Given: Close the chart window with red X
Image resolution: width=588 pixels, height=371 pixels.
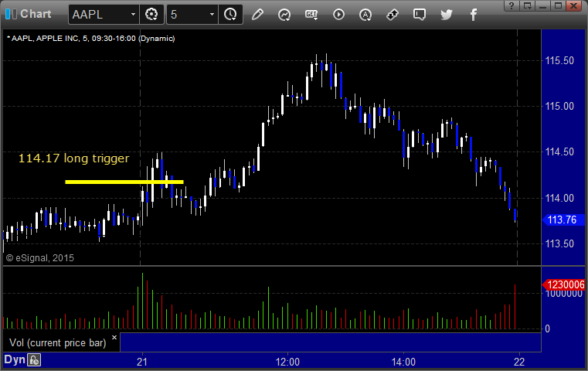Looking at the screenshot, I should coord(574,5).
